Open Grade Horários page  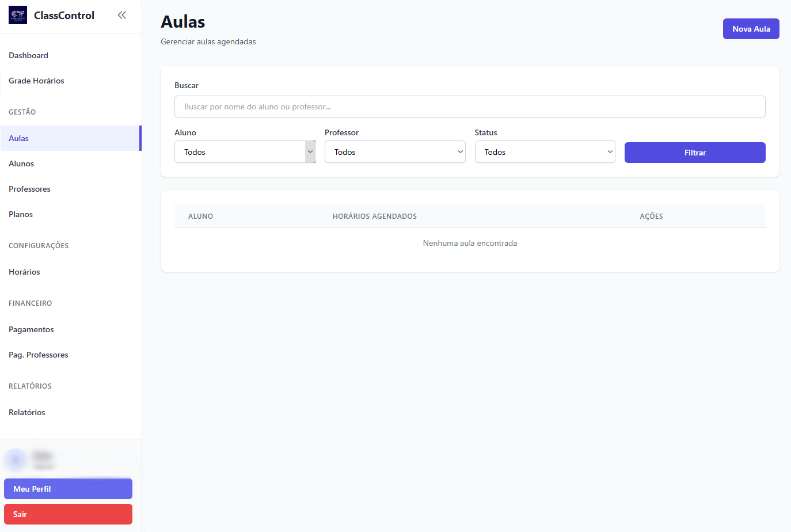pos(36,81)
